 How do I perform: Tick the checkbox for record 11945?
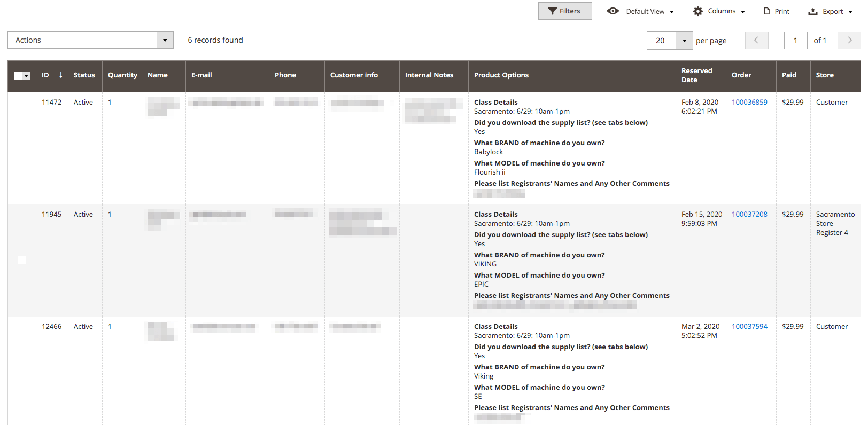[22, 260]
